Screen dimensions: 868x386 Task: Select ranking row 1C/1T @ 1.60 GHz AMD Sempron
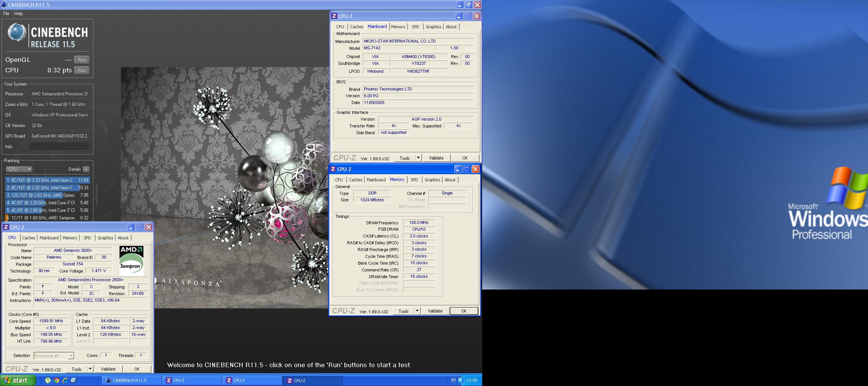[x=47, y=218]
